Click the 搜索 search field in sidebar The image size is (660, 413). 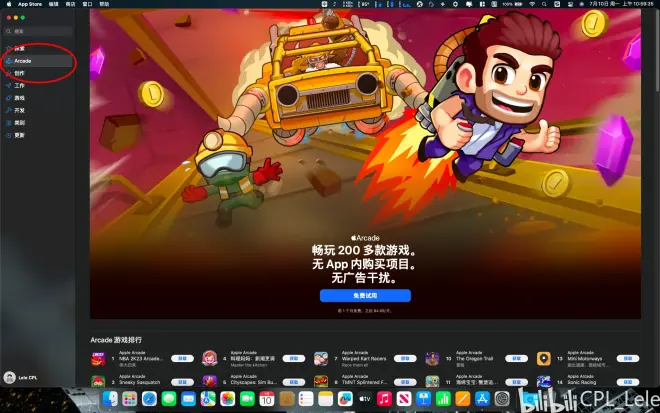[x=38, y=31]
